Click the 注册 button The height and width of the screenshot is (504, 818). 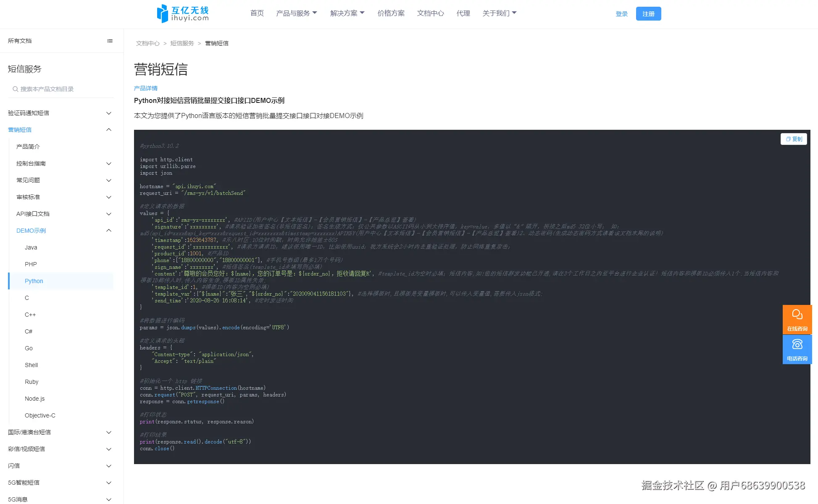point(648,13)
